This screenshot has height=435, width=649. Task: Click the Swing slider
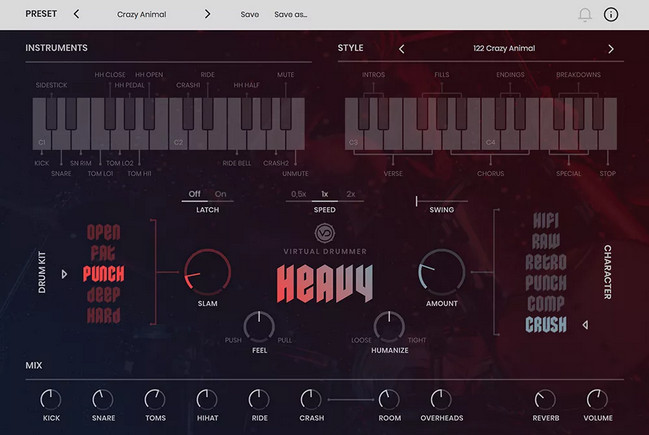pos(442,201)
